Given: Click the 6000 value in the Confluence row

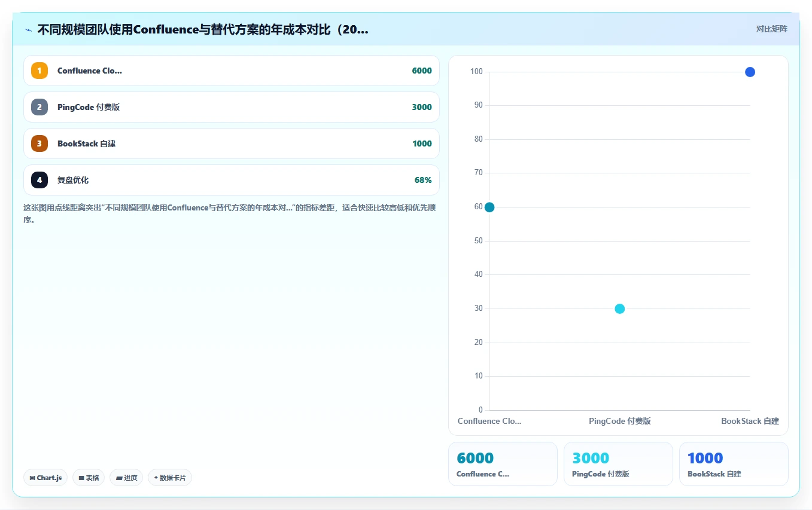Looking at the screenshot, I should click(x=422, y=71).
